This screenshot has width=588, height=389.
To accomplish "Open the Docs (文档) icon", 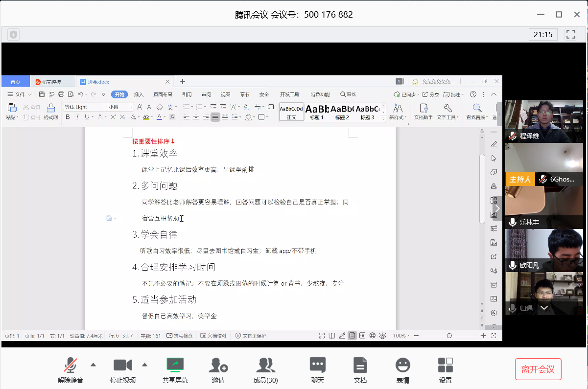I will tap(360, 365).
